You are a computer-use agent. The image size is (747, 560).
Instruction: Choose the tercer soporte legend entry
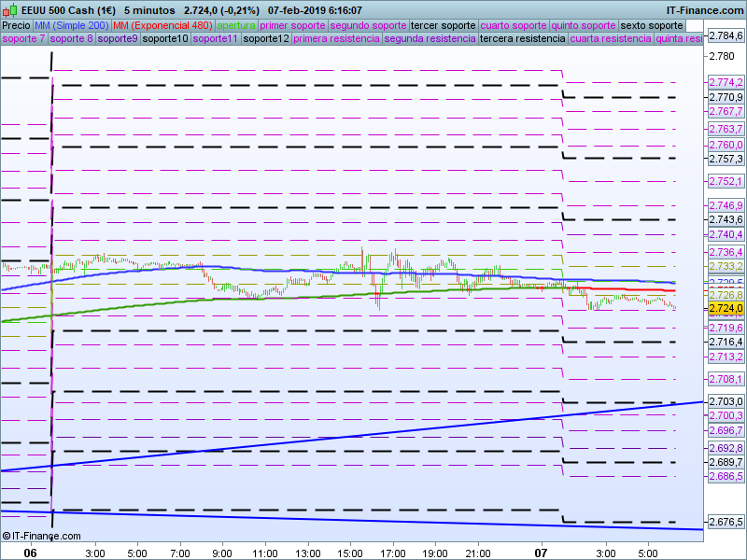pos(444,25)
